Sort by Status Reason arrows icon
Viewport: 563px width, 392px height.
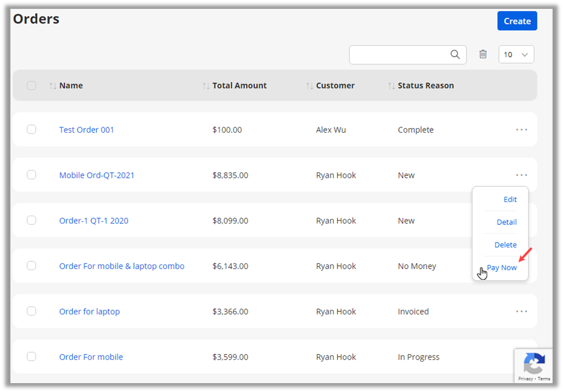tap(391, 86)
